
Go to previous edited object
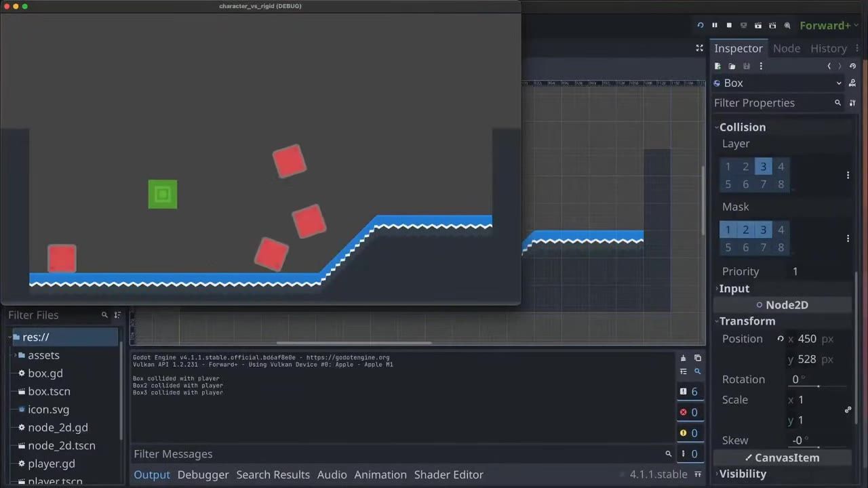click(x=829, y=66)
